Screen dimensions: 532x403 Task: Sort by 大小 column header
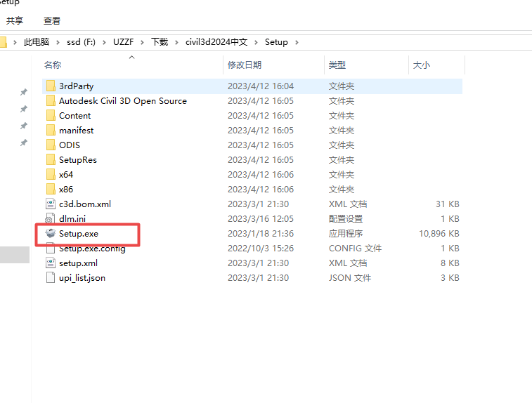421,65
